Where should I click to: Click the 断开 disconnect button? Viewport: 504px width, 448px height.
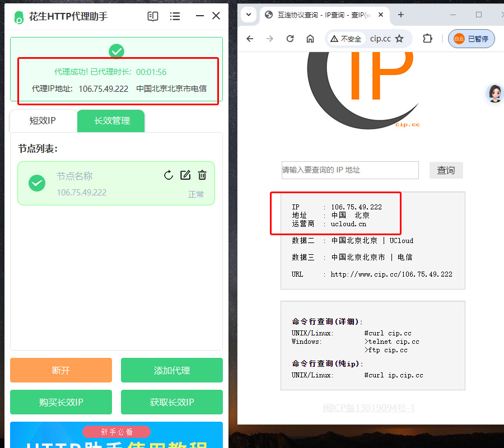(61, 370)
